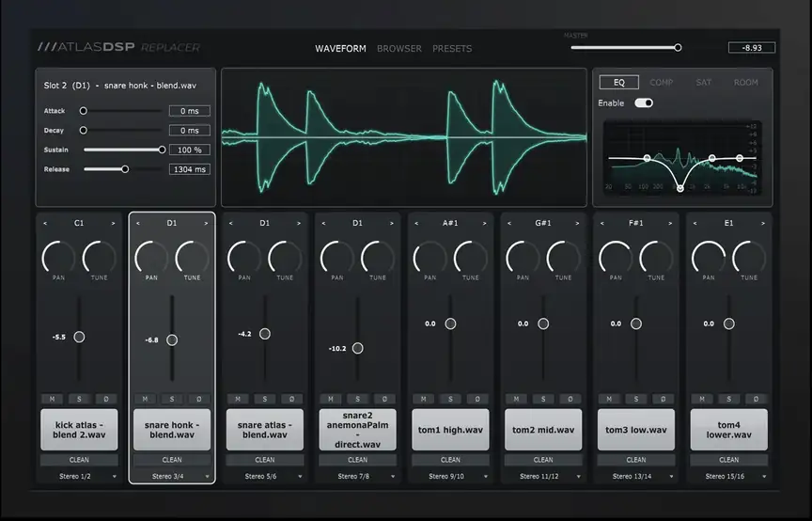Click the master level value field -8.93
Image resolution: width=812 pixels, height=521 pixels.
coord(752,48)
